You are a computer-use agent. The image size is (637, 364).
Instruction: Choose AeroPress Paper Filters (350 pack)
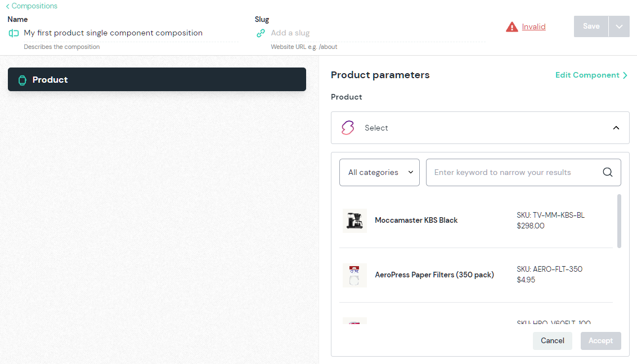point(434,275)
